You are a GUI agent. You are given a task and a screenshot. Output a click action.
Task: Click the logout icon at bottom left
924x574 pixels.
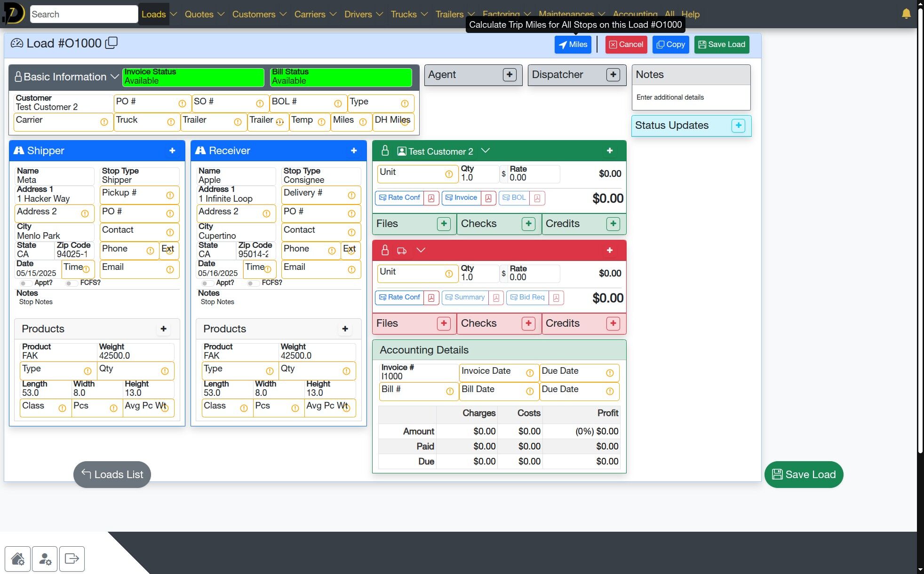coord(72,558)
